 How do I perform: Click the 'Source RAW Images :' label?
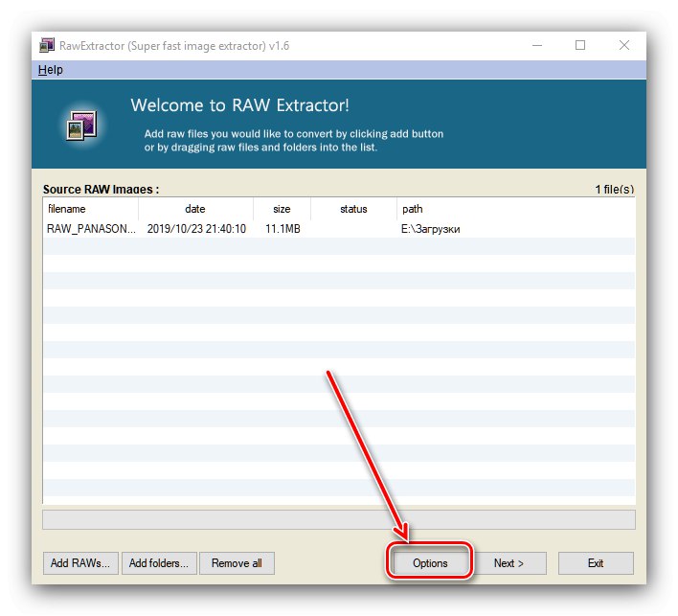(x=101, y=189)
